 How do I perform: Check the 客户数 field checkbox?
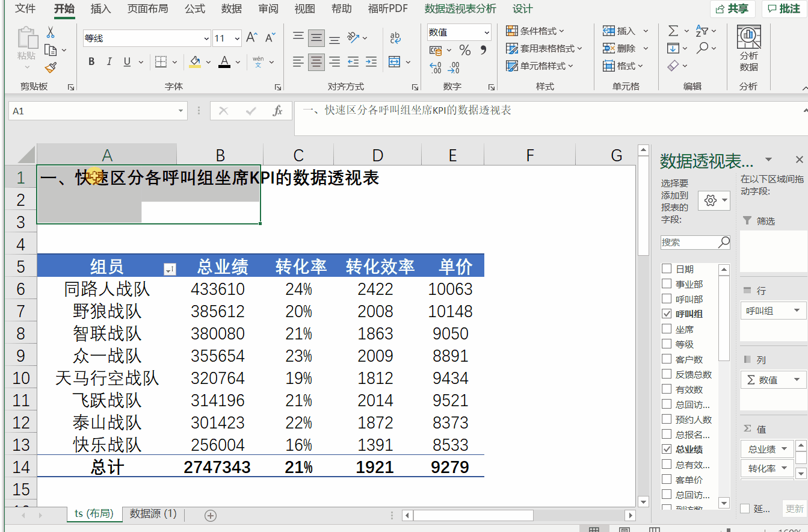tap(667, 359)
